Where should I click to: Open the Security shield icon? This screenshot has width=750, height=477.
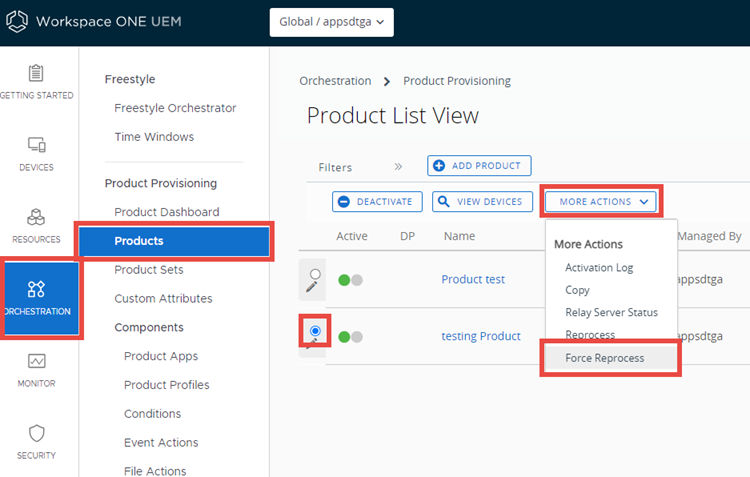(x=36, y=433)
